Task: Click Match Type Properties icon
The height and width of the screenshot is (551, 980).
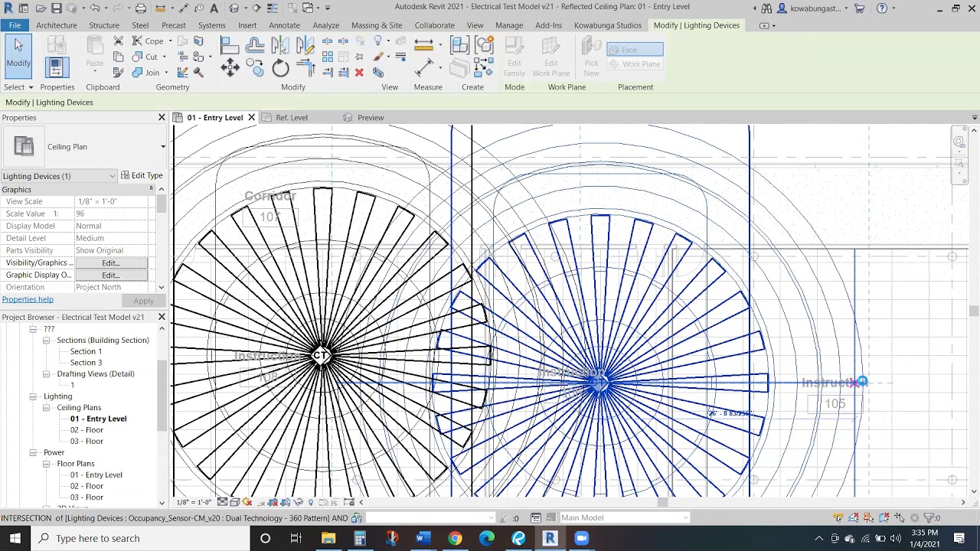Action: point(119,73)
